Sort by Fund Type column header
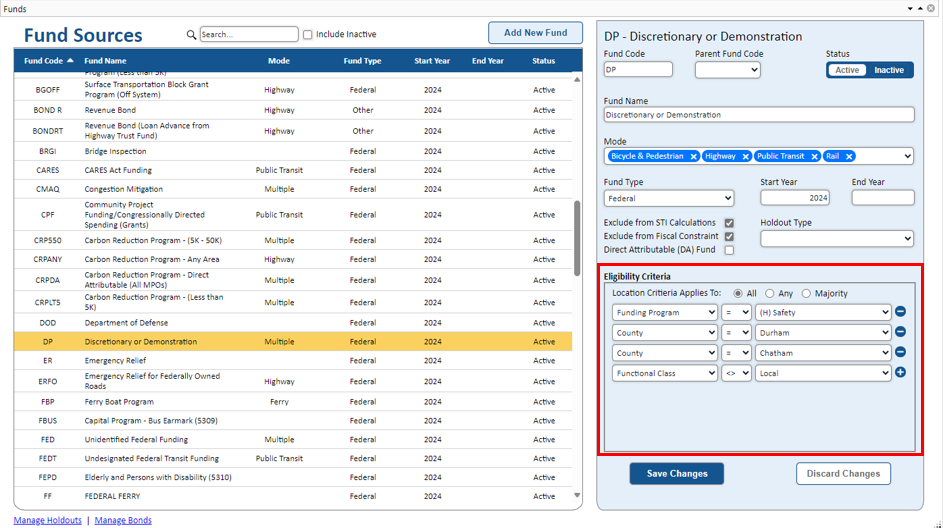943x528 pixels. click(363, 61)
